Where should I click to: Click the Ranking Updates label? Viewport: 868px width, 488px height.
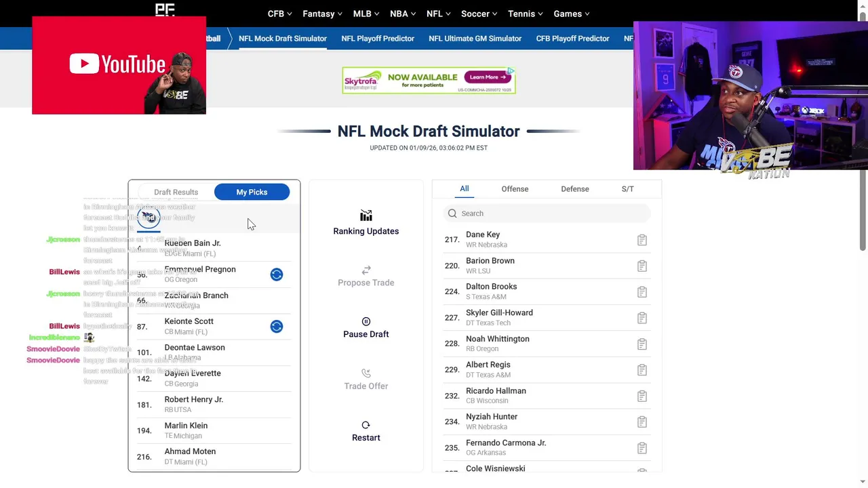point(366,231)
